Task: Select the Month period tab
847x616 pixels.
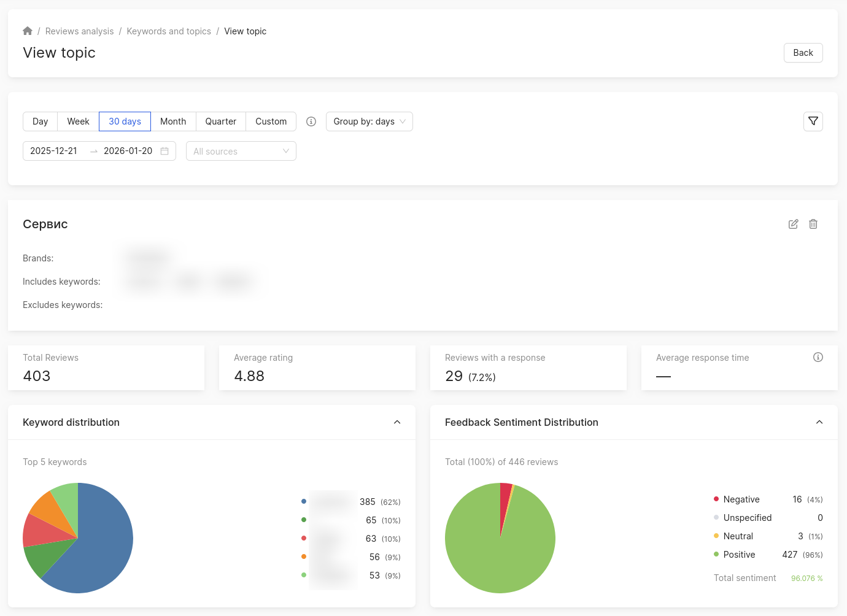Action: (x=173, y=121)
